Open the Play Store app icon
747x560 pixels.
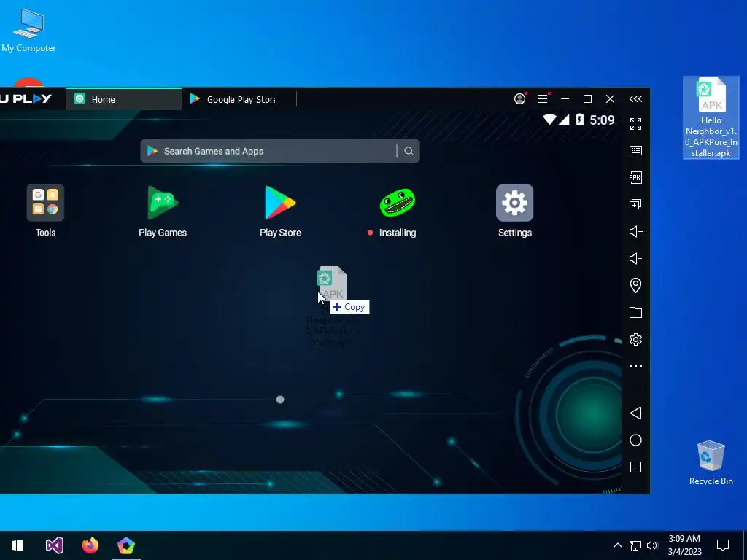(280, 203)
